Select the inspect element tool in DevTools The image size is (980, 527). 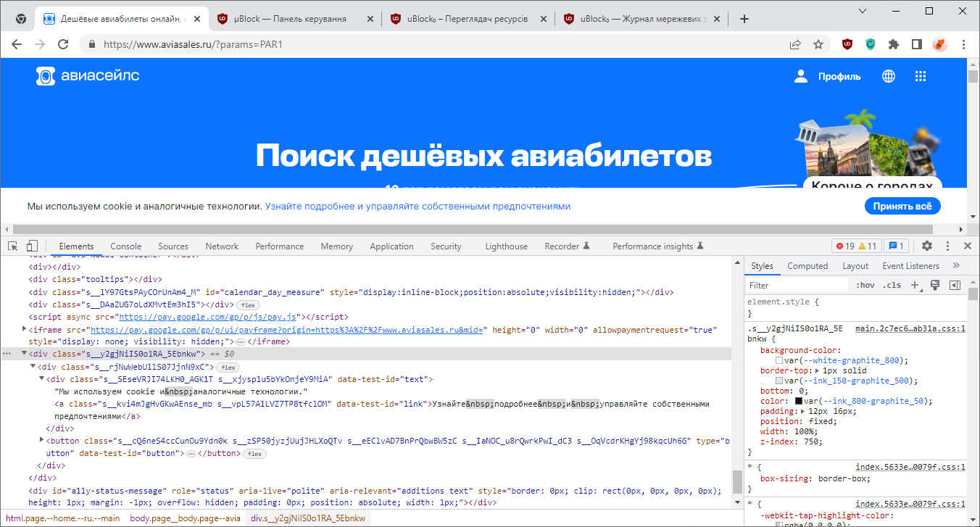[x=12, y=246]
